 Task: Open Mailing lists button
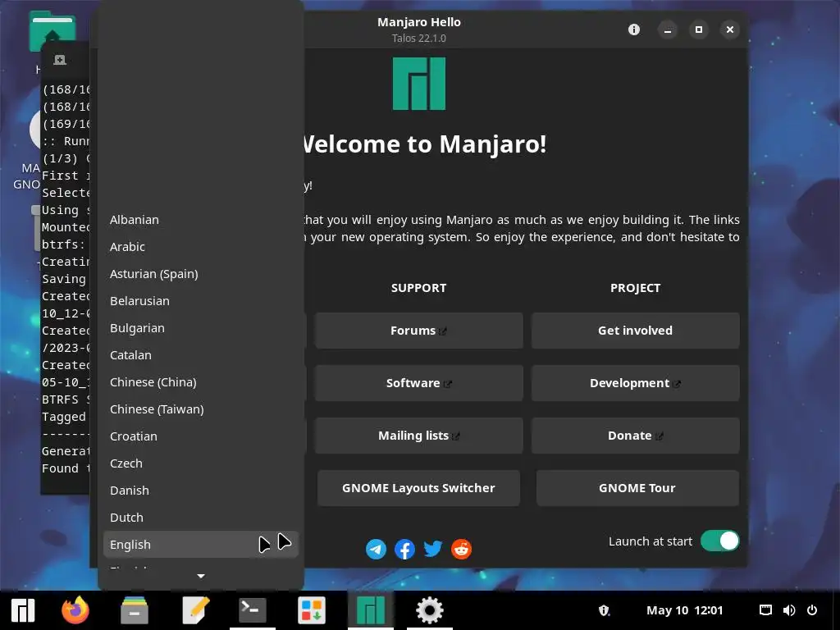(419, 436)
